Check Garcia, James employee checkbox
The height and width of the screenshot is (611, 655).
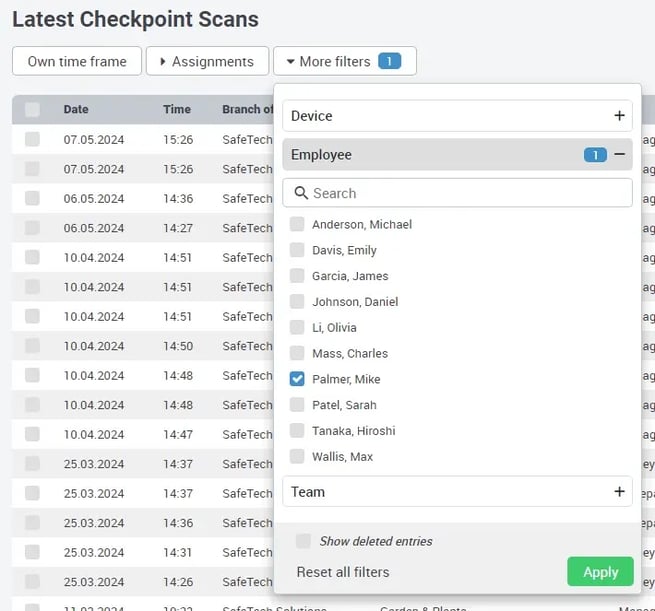pyautogui.click(x=297, y=276)
